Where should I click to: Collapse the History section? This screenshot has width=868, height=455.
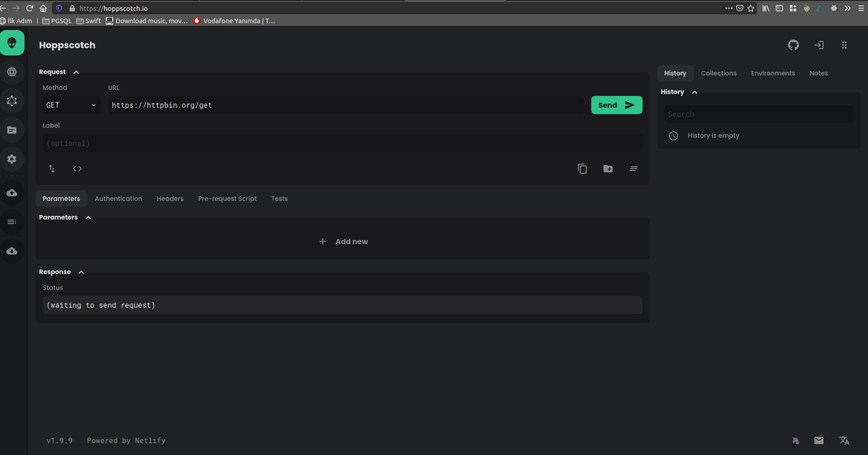pyautogui.click(x=694, y=92)
